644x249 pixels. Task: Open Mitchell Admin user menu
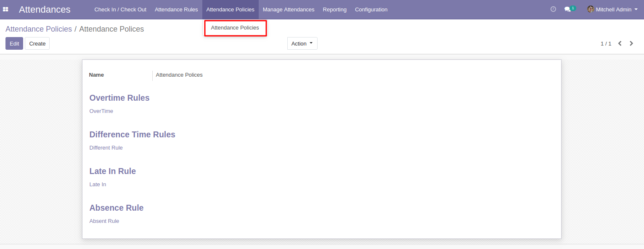point(613,9)
